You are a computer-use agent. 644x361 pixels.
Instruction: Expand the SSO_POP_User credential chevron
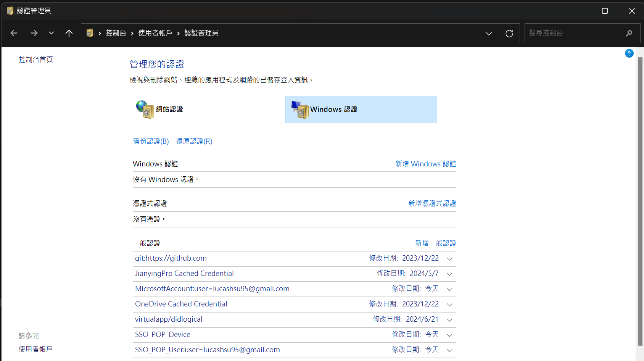point(450,350)
